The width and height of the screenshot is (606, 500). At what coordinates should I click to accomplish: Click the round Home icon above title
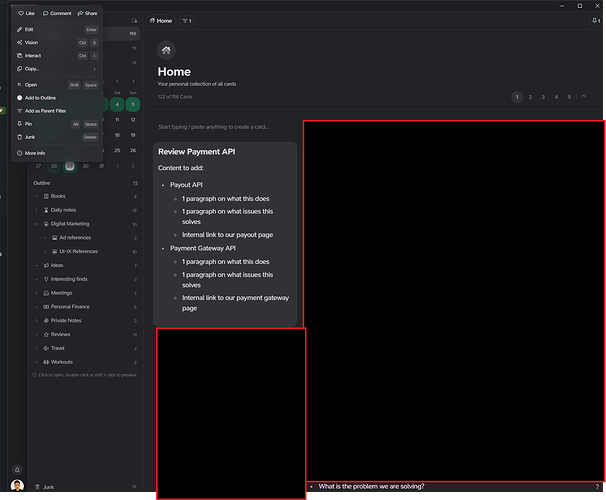point(166,50)
